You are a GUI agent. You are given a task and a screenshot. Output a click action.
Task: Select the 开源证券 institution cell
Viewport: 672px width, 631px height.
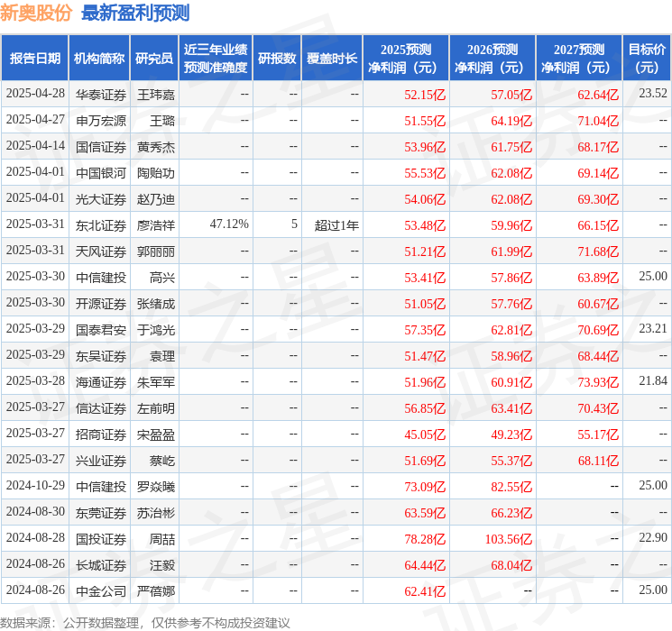101,304
